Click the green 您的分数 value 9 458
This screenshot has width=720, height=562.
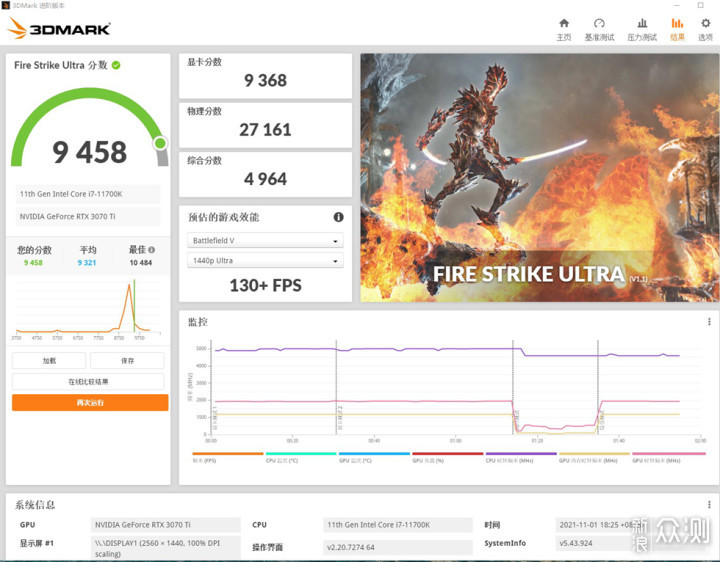tap(33, 263)
